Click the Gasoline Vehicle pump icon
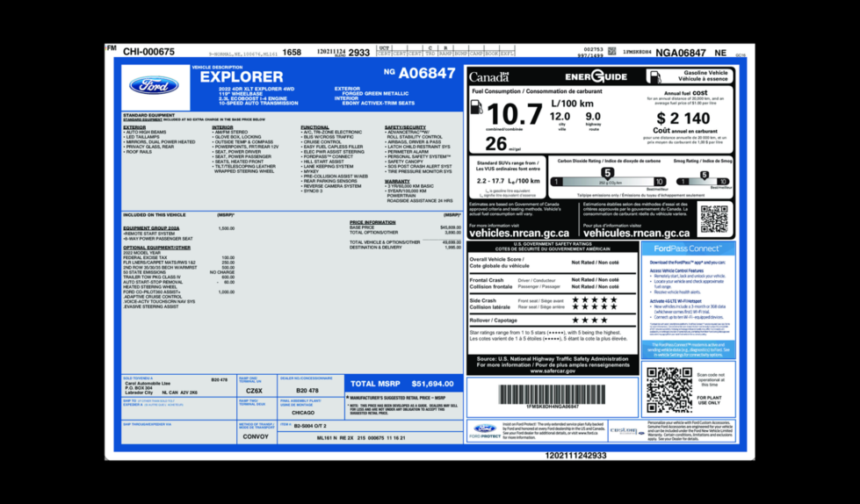Image resolution: width=860 pixels, height=504 pixels. click(654, 76)
